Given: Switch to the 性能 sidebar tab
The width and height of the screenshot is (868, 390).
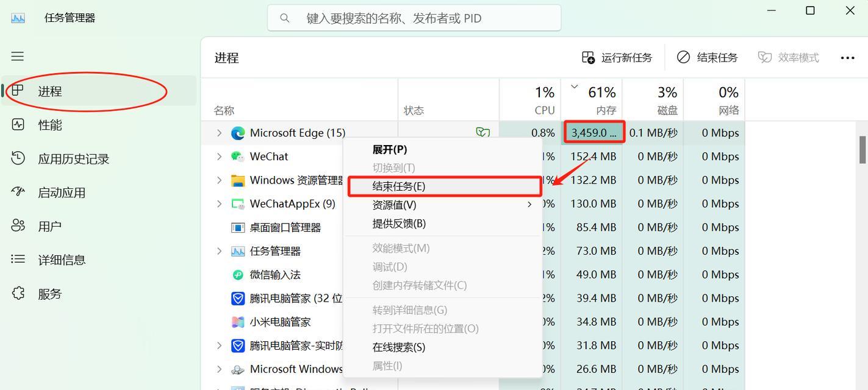Looking at the screenshot, I should click(x=50, y=125).
